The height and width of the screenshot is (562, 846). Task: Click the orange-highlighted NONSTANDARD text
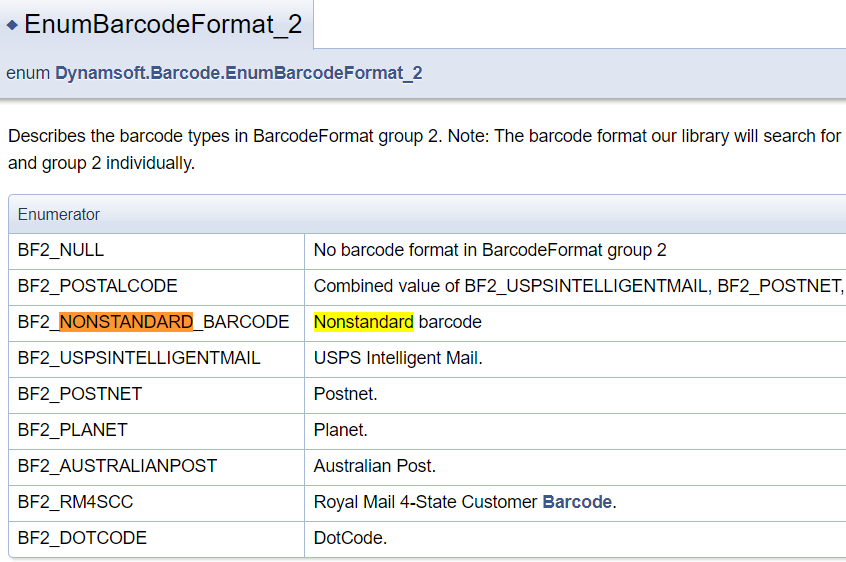(125, 322)
